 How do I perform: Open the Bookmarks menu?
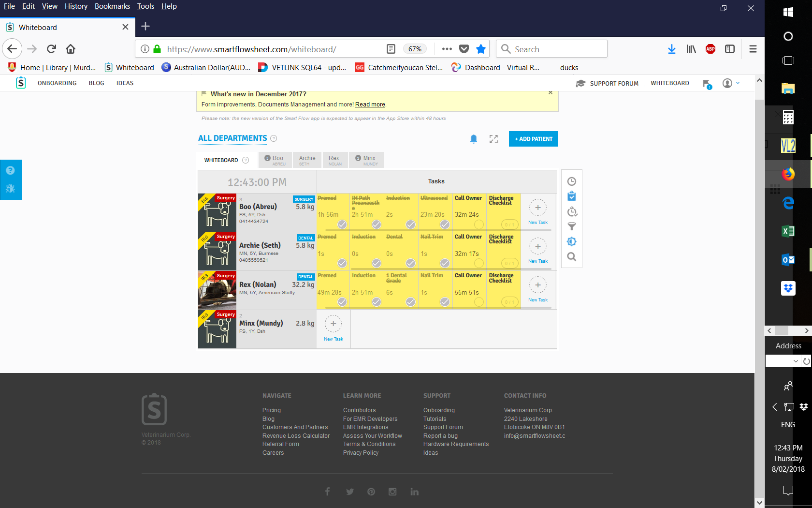pyautogui.click(x=112, y=6)
